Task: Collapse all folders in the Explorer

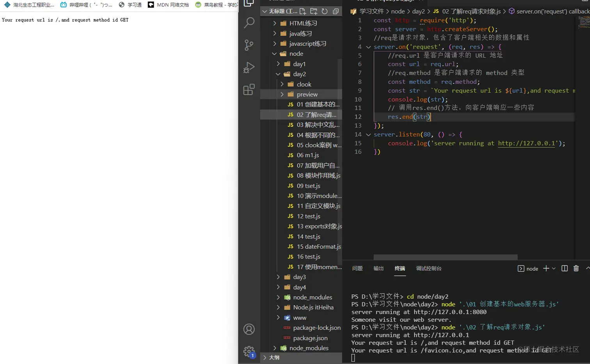Action: (x=336, y=11)
